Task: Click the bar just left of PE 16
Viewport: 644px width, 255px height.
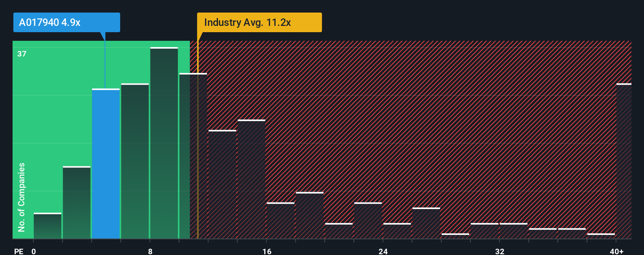Action: click(x=251, y=179)
